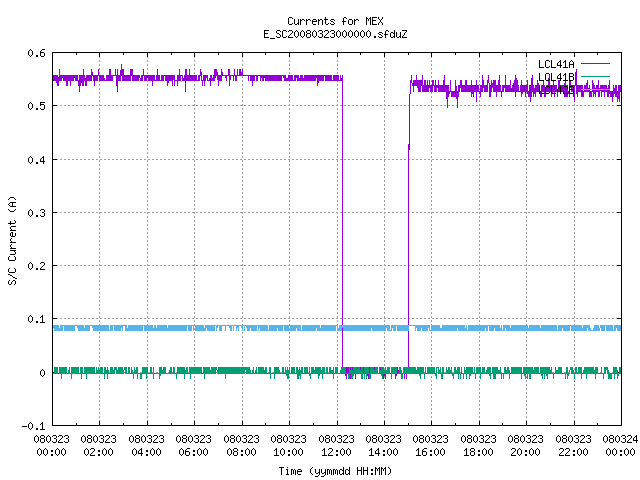Click the x-axis tick '080323 02:00'

[99, 446]
